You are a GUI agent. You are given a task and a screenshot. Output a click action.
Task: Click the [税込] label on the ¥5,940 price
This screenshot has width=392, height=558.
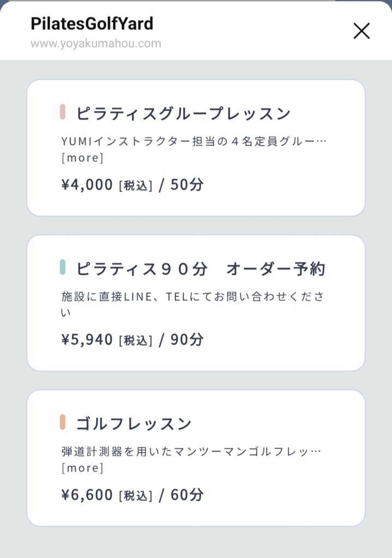(136, 341)
